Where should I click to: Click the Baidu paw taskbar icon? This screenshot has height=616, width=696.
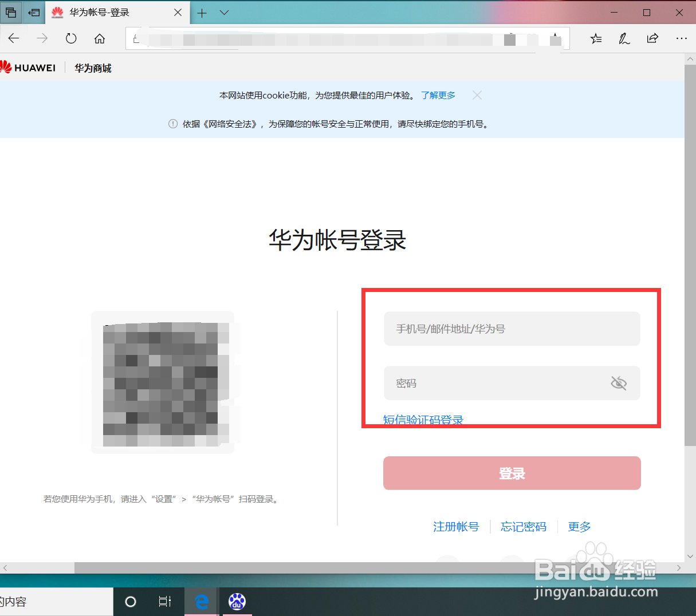pos(237,602)
